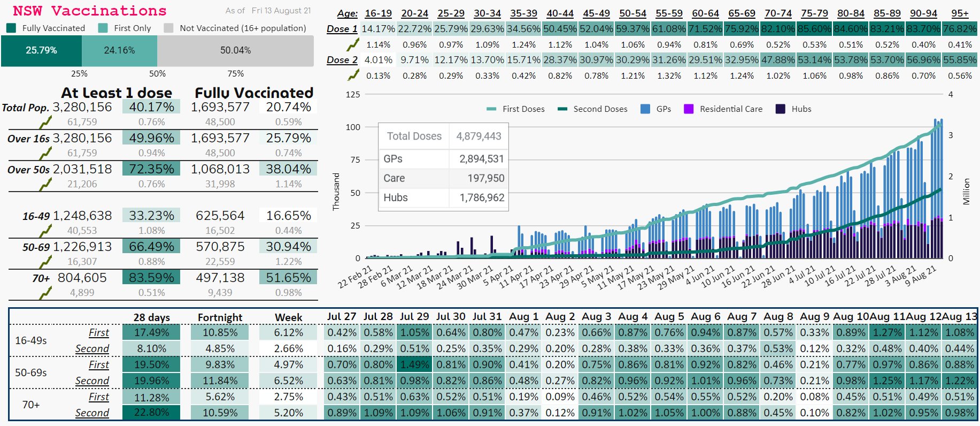Viewport: 980px width, 426px height.
Task: Click the trend arrow icon under 70+ row
Action: point(46,293)
